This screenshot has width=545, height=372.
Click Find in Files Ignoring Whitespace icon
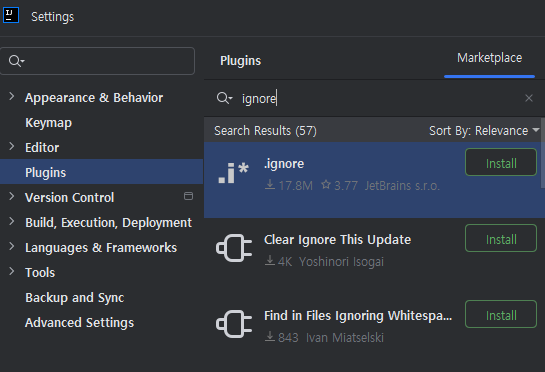(234, 324)
